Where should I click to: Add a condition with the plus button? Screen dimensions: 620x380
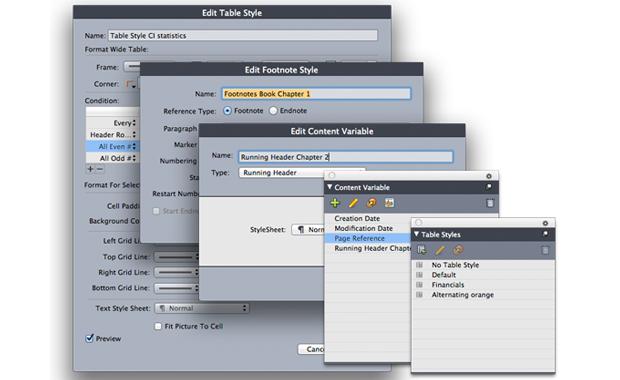click(x=91, y=169)
